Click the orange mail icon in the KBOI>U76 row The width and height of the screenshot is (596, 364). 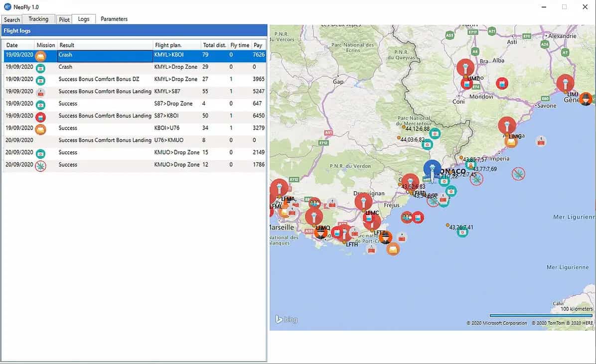41,128
